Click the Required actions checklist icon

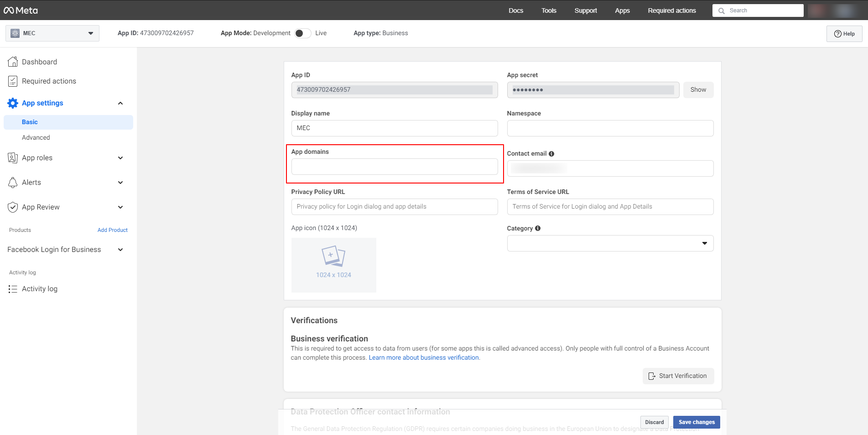13,81
